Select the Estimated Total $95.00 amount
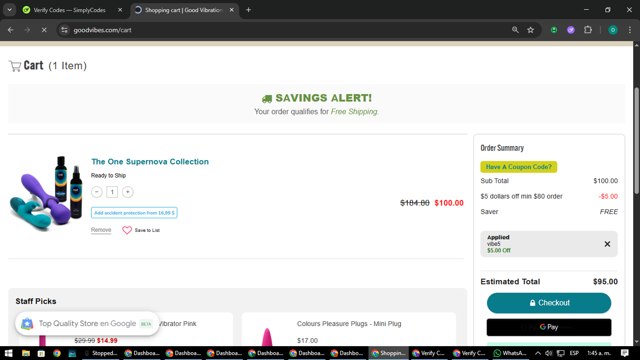640x360 pixels. [x=605, y=282]
